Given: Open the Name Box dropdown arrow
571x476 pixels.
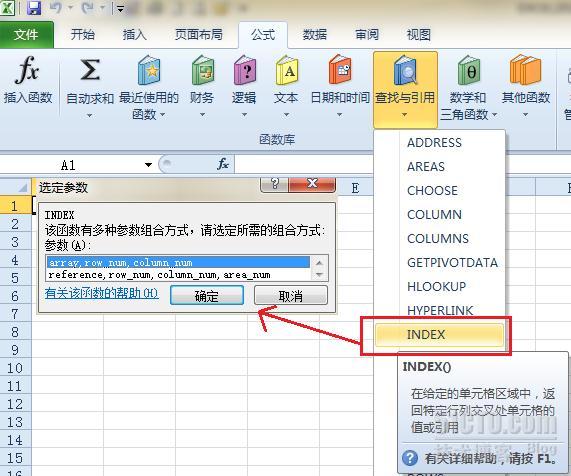Looking at the screenshot, I should pyautogui.click(x=148, y=165).
